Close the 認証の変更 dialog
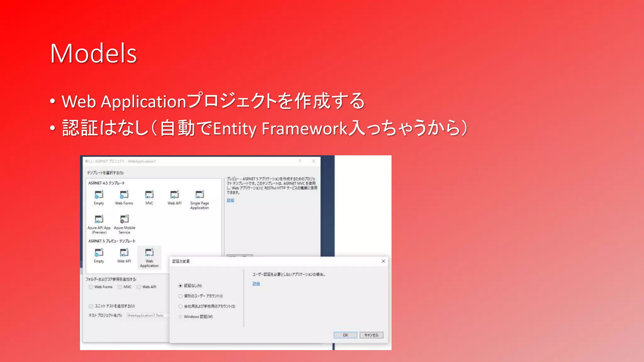 click(x=383, y=261)
